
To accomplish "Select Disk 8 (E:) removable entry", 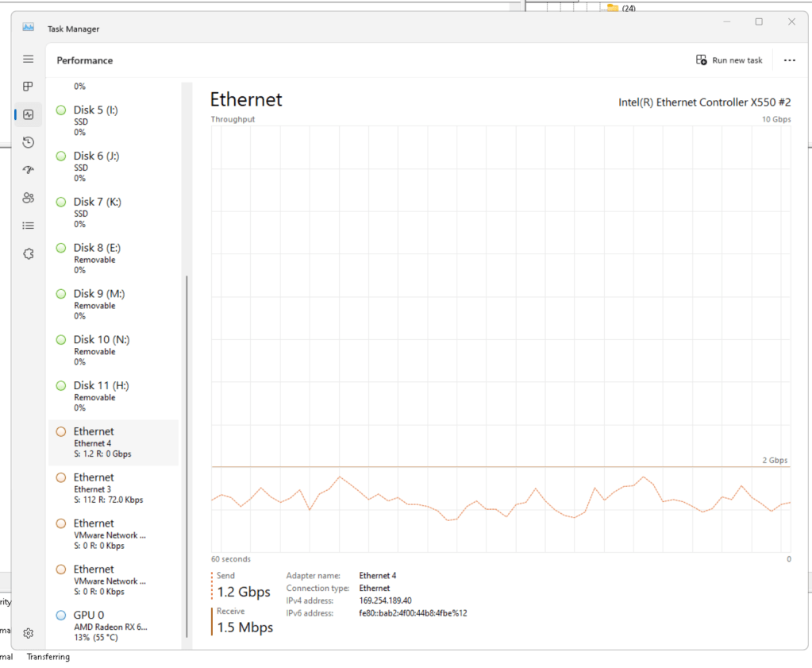I will coord(114,259).
